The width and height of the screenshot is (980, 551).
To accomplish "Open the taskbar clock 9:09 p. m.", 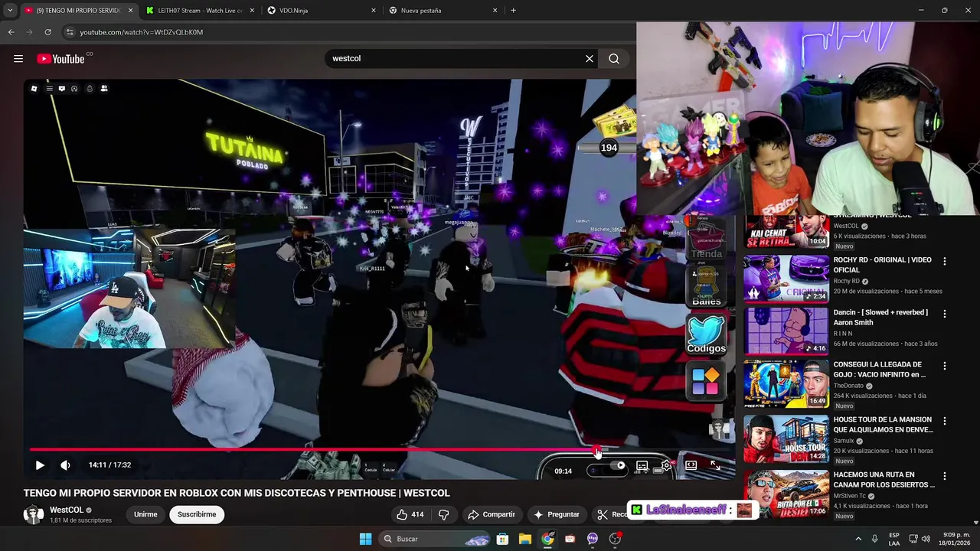I will pos(955,539).
